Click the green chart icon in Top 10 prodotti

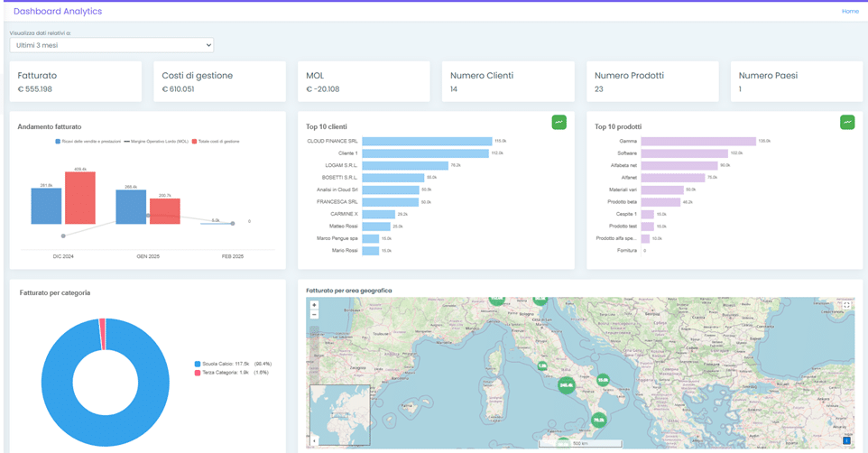tap(847, 122)
